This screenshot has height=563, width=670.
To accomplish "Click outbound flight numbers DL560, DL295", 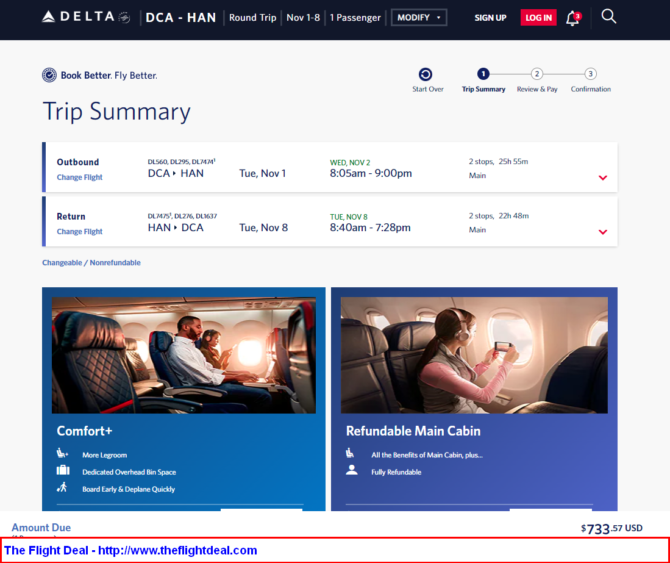I will [x=182, y=161].
